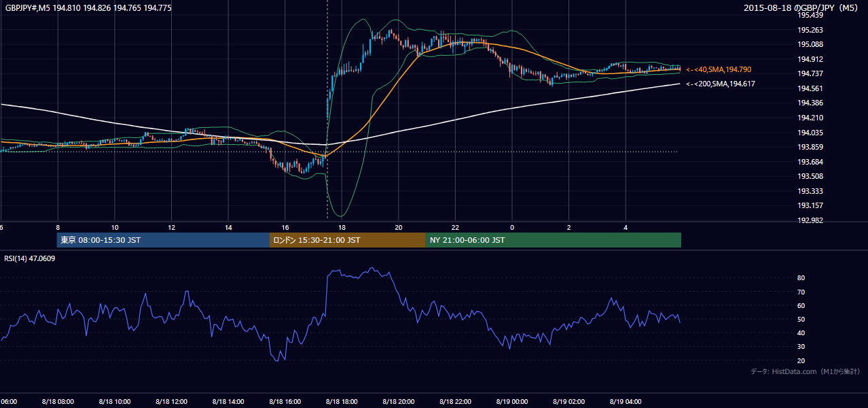Click the RSI scale value 40
The width and height of the screenshot is (868, 408).
click(x=801, y=333)
